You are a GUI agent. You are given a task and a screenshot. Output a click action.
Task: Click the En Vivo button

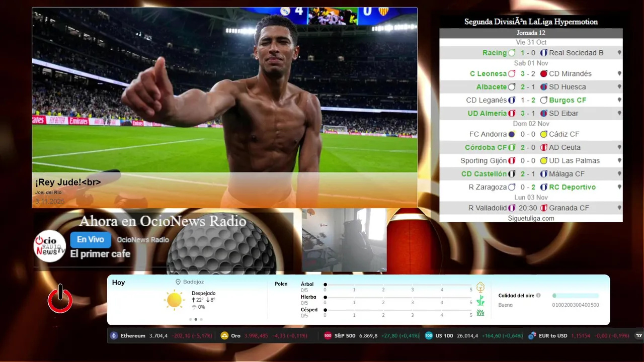tap(91, 240)
